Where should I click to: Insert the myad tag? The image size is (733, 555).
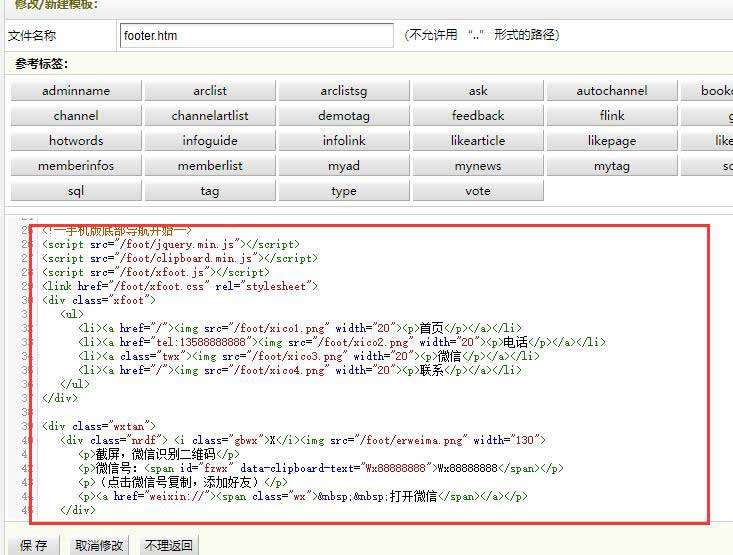click(344, 166)
